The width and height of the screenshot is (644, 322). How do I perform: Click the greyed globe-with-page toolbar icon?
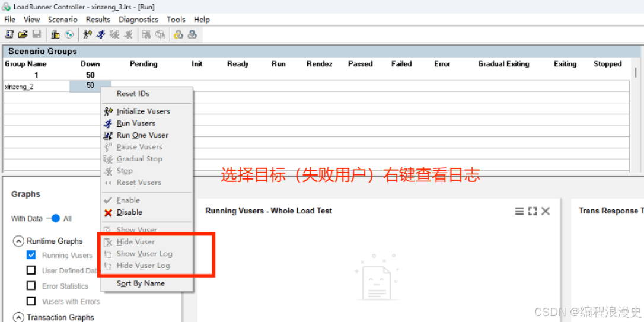coord(160,34)
